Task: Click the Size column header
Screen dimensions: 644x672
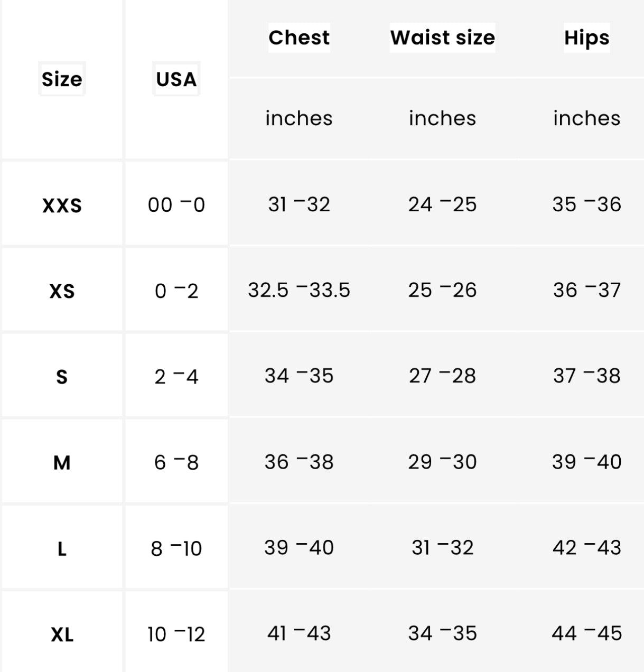Action: [62, 79]
